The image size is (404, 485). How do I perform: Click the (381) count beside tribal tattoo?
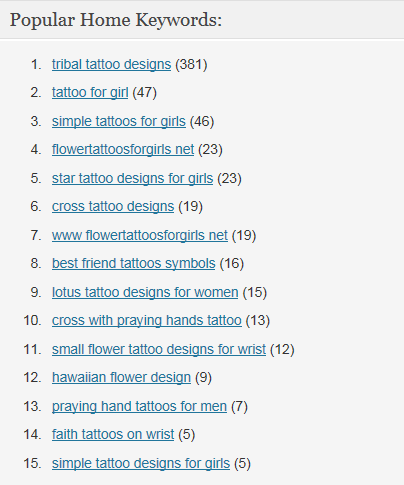tap(191, 64)
